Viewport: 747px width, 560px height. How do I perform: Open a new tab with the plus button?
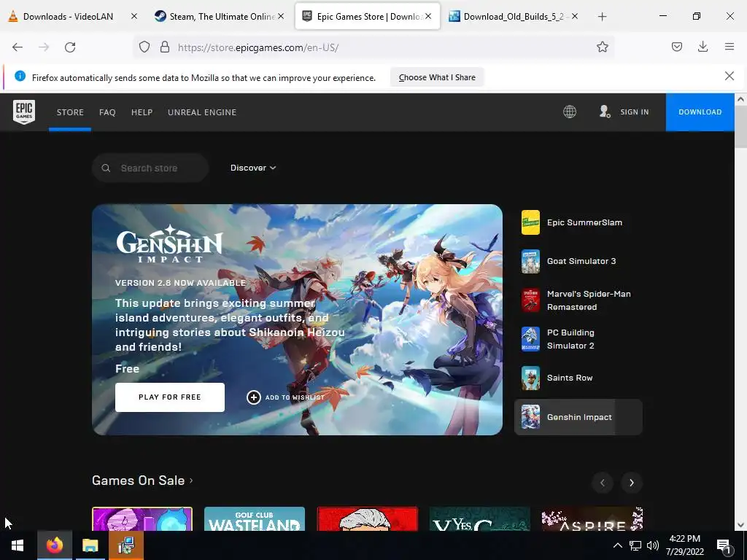602,17
